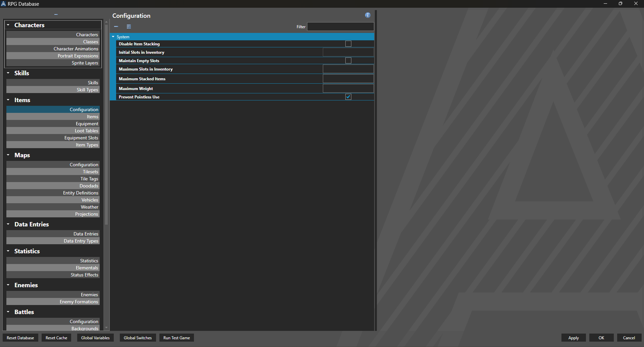Click the collapse-all minus icon in Configuration toolbar
Viewport: 644px width, 347px height.
click(116, 27)
